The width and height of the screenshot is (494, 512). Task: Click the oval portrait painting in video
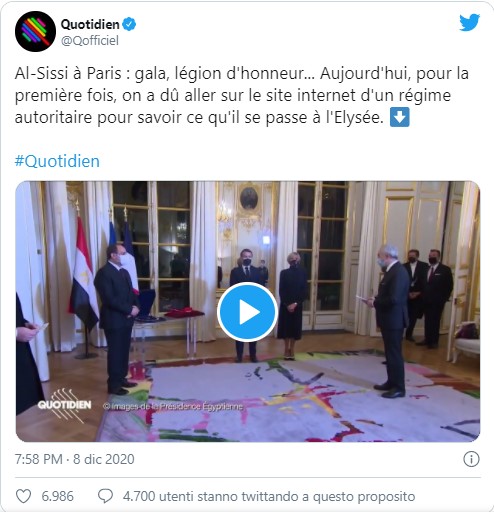coord(249,198)
